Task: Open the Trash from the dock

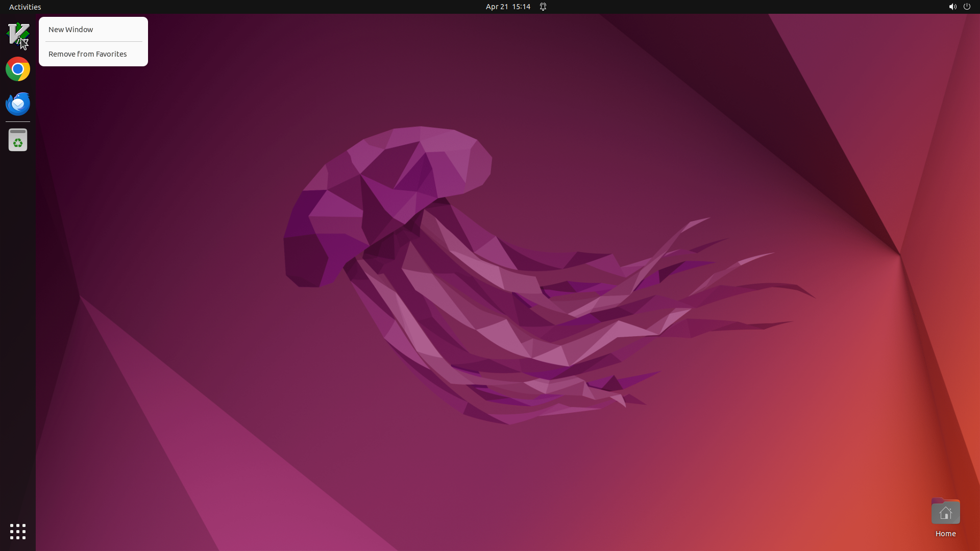Action: [18, 140]
